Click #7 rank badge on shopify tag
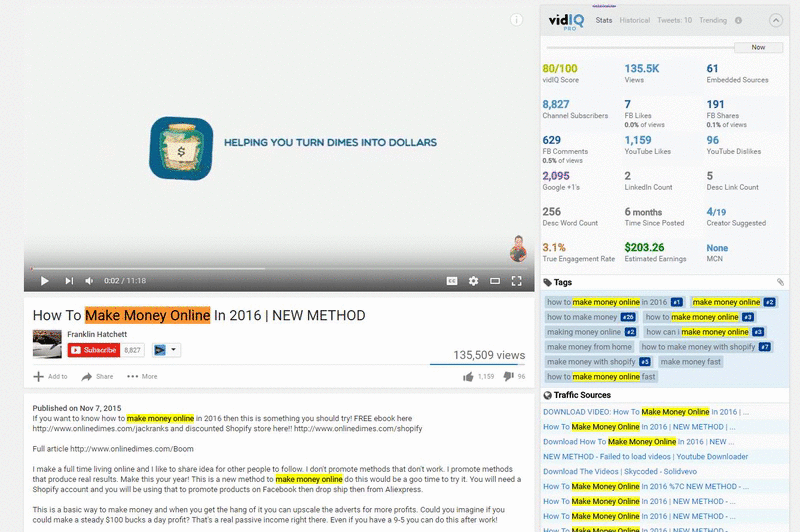Screen dimensions: 800x532 (x=764, y=347)
